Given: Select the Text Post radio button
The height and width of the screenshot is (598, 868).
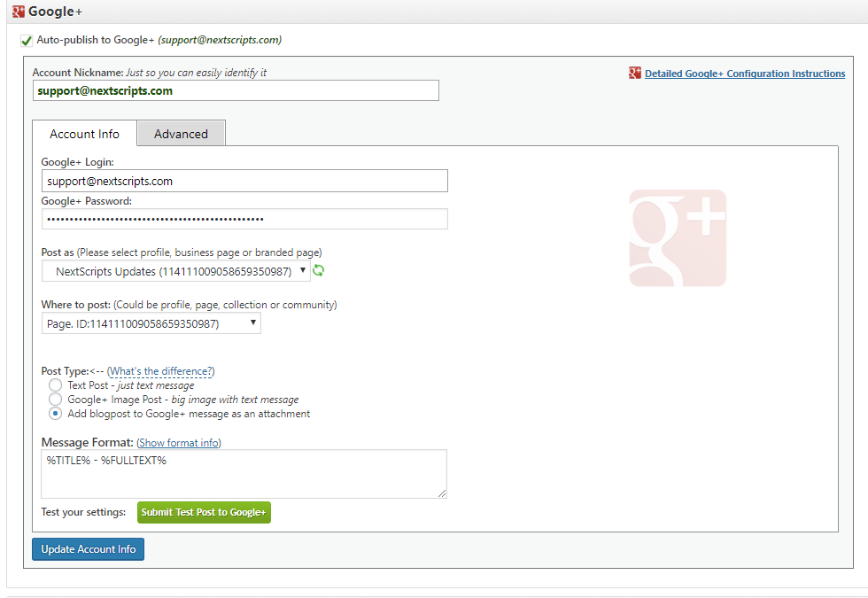Looking at the screenshot, I should pyautogui.click(x=55, y=384).
